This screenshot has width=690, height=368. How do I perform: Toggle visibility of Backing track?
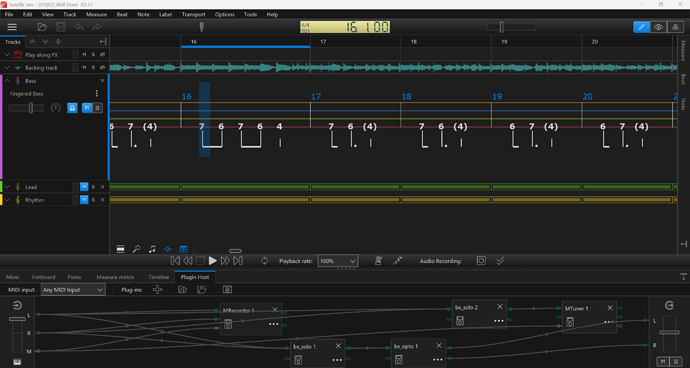pos(102,68)
